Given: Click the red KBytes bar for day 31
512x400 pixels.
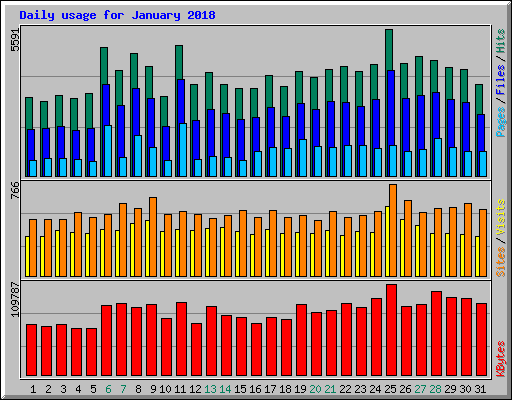Looking at the screenshot, I should click(x=481, y=340).
